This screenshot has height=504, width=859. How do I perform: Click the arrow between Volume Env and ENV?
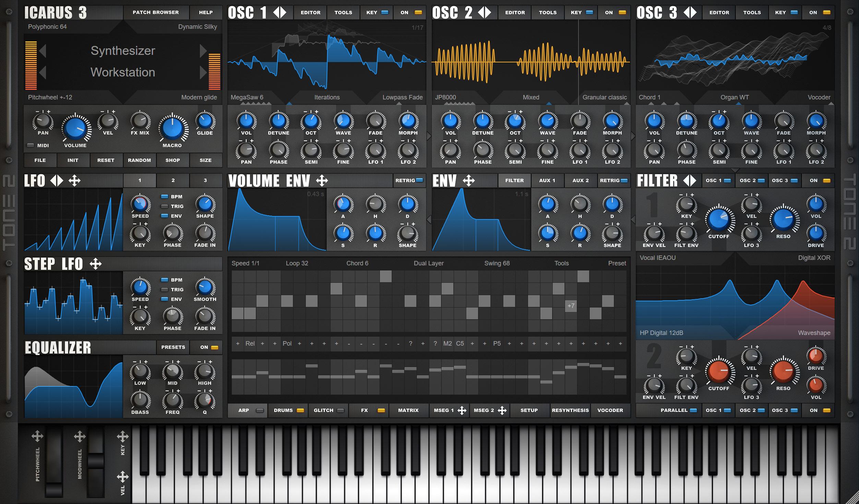[429, 219]
